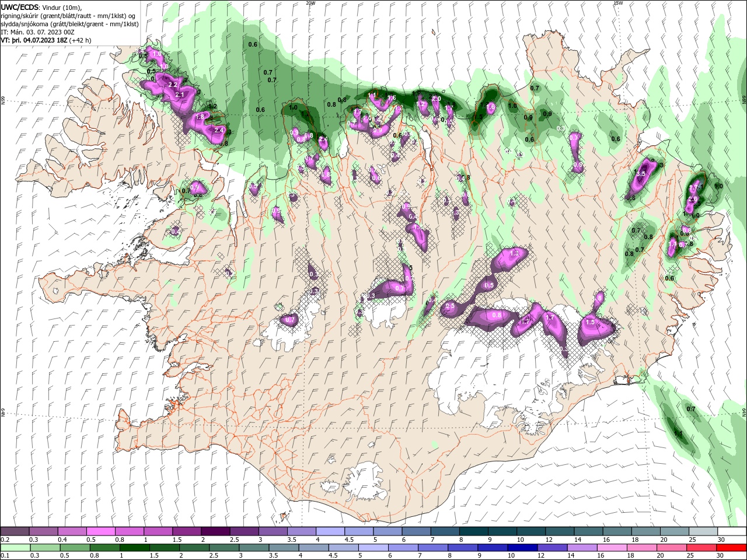Pick rain legend swatch between 3 and 3.5

click(253, 548)
